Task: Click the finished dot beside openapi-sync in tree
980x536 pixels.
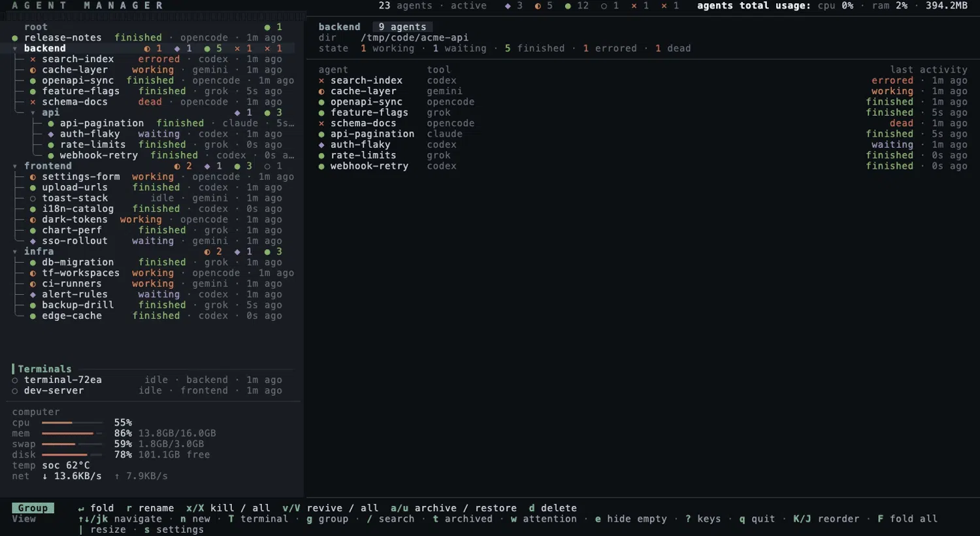Action: click(x=33, y=80)
